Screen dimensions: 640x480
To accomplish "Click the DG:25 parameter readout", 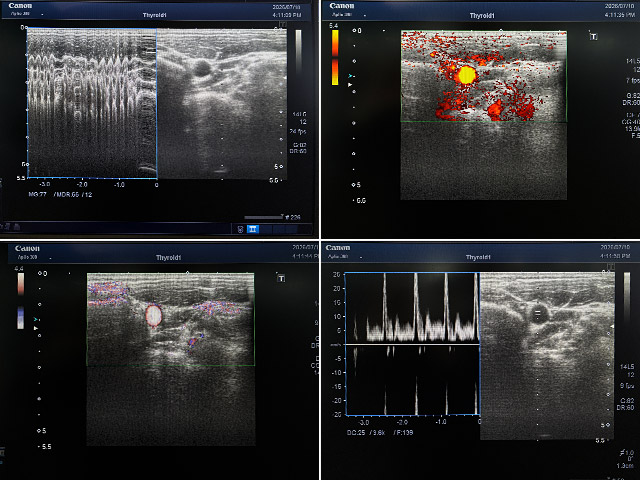I will 356,432.
